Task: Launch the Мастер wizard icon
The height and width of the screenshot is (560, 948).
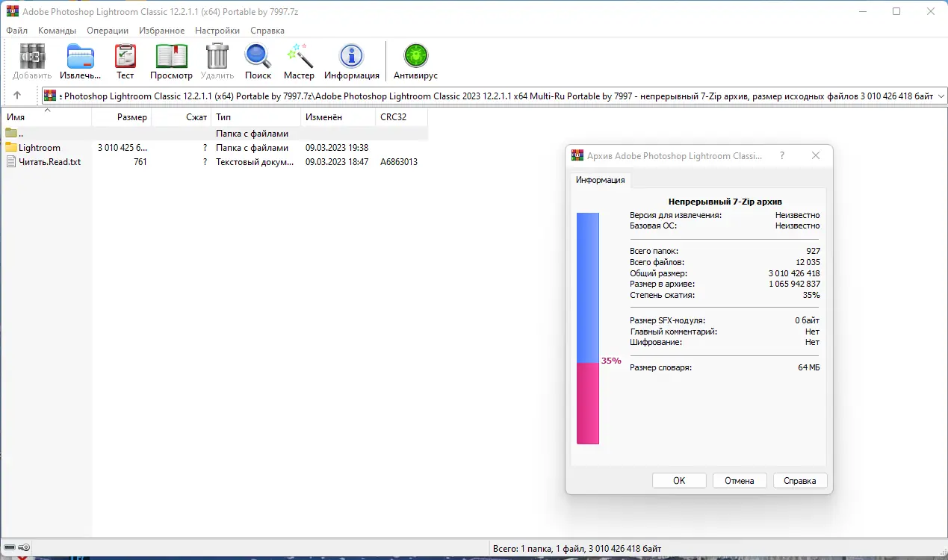Action: click(299, 57)
